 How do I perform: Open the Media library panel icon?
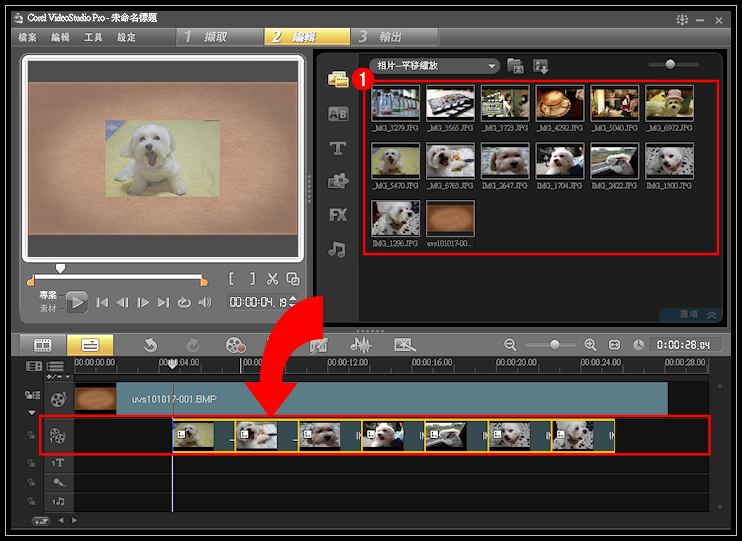click(x=338, y=80)
